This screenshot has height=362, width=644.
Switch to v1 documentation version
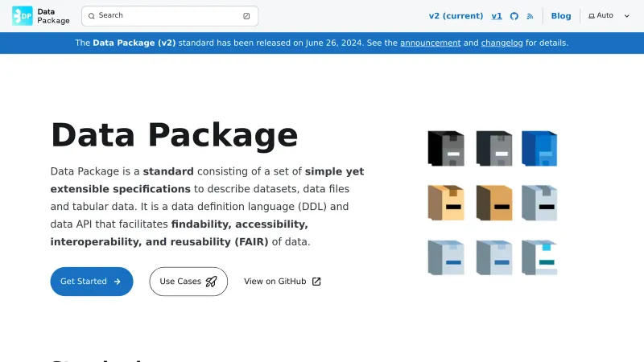tap(497, 16)
